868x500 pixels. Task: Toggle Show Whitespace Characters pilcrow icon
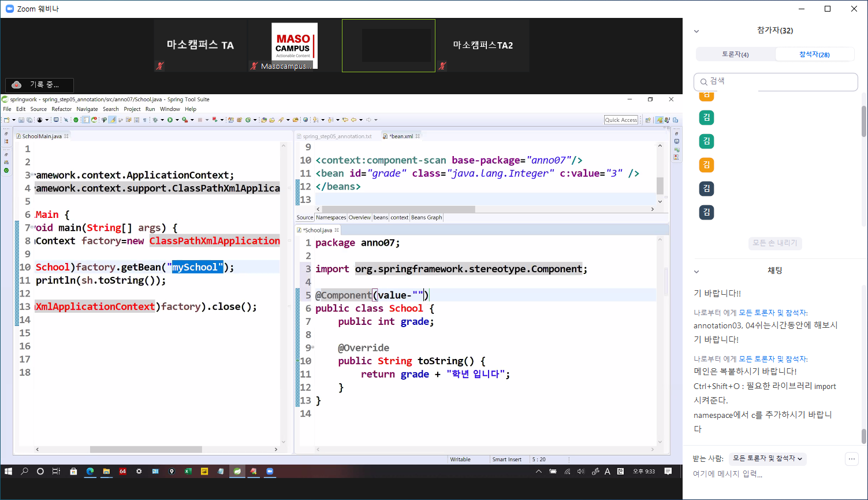(x=144, y=120)
